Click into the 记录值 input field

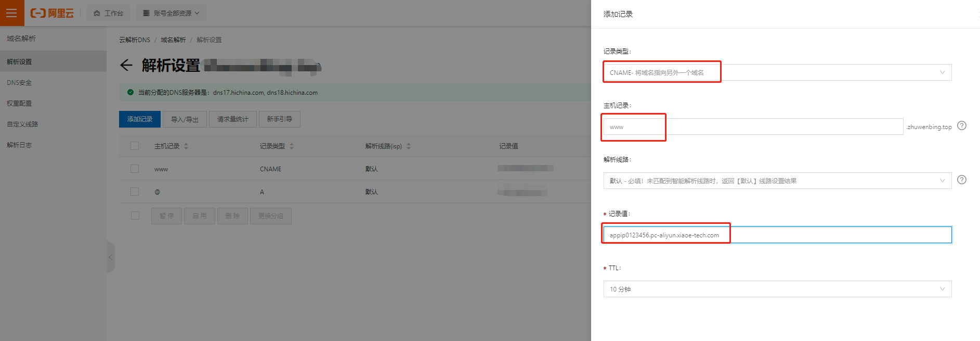[x=777, y=235]
